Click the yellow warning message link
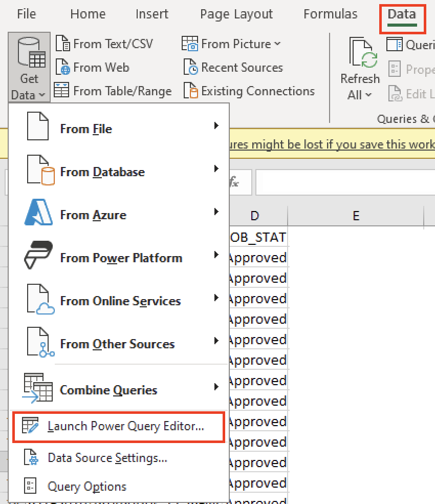The image size is (435, 504). point(332,144)
